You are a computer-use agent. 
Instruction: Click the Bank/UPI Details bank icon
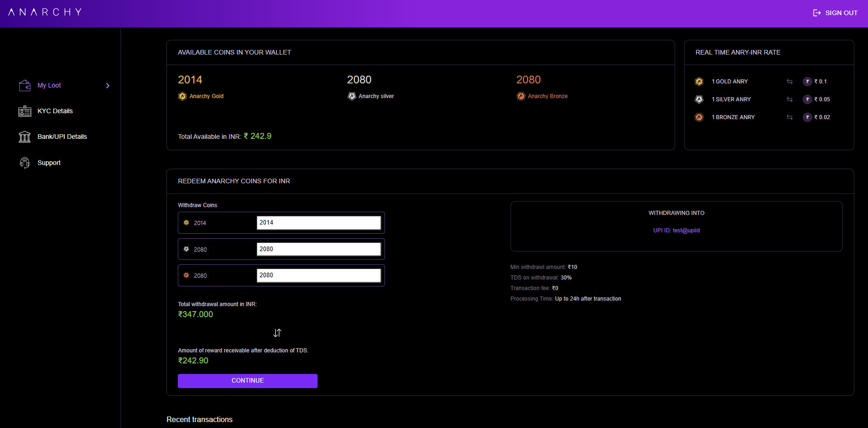(x=25, y=137)
